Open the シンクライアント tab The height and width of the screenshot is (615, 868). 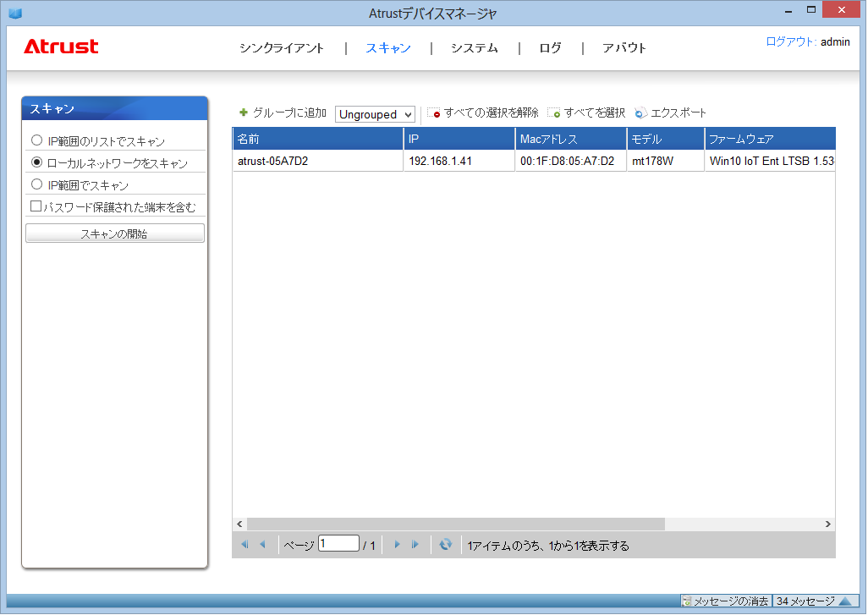[281, 48]
